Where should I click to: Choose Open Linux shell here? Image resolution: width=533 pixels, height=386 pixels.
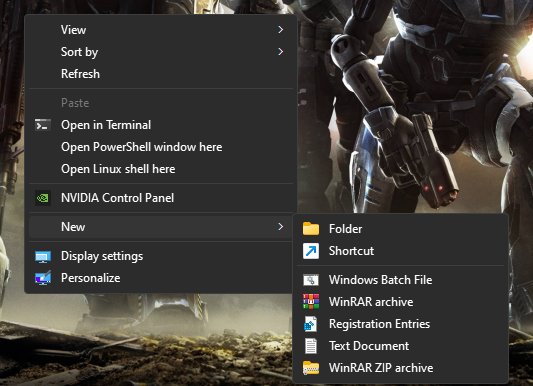point(161,169)
